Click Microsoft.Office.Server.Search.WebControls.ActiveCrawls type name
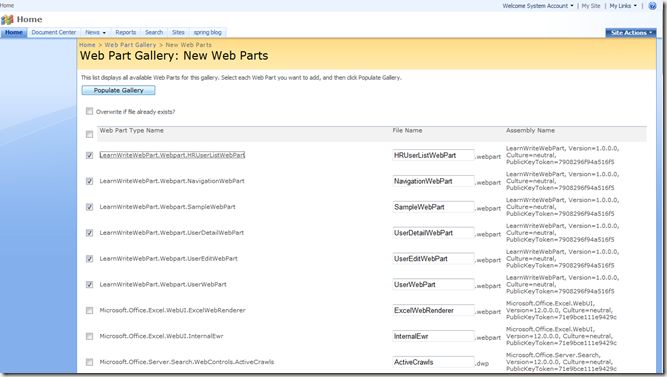This screenshot has height=377, width=667. tap(187, 362)
